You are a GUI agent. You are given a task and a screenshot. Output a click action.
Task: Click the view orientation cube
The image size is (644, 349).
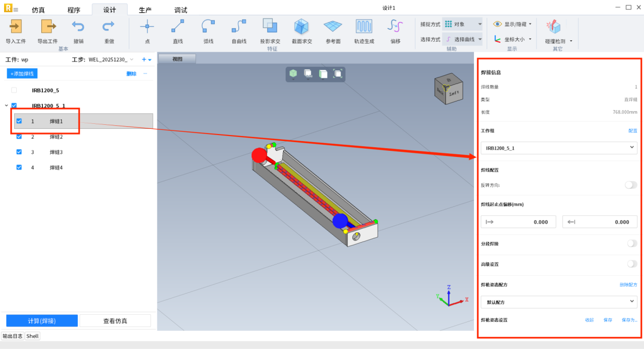pos(449,90)
